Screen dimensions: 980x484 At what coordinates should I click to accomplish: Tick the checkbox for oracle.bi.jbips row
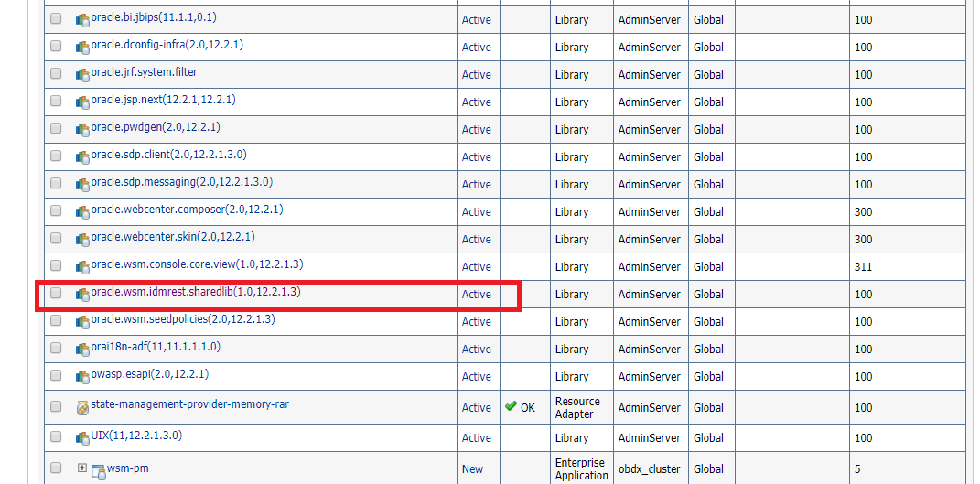[x=56, y=19]
